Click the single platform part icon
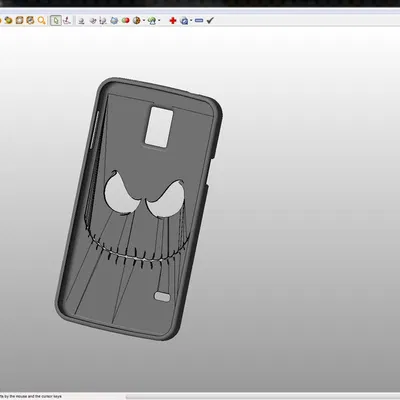Image resolution: width=400 pixels, height=400 pixels. (81, 21)
